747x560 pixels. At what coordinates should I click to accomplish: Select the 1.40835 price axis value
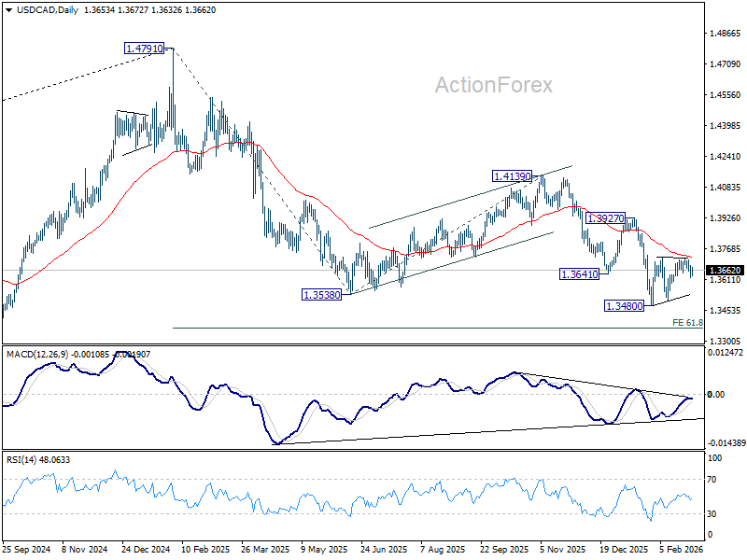tap(726, 188)
